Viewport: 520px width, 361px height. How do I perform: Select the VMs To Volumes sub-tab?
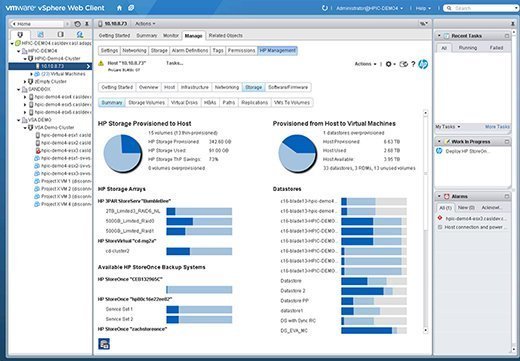coord(292,103)
